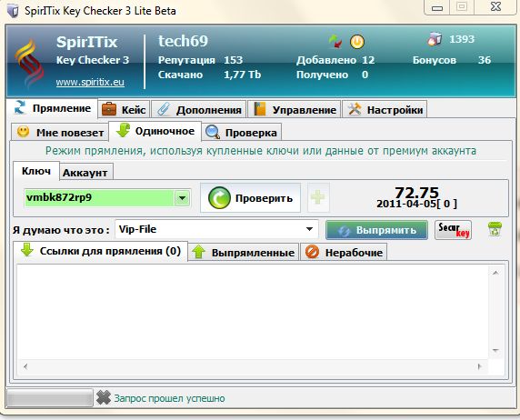Expand the key dropdown arrow
The height and width of the screenshot is (420, 520).
tap(182, 198)
